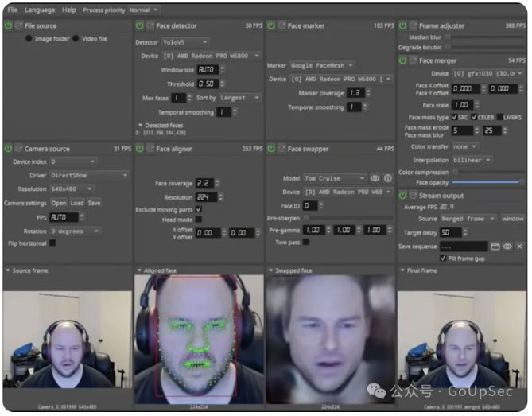Open Save sequence folder browser icon
The height and width of the screenshot is (416, 532).
[495, 247]
